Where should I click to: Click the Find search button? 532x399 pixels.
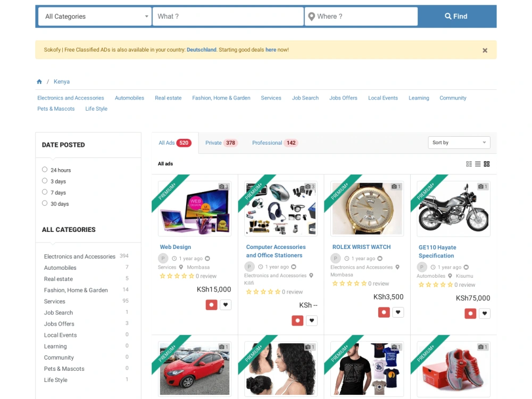(x=456, y=16)
